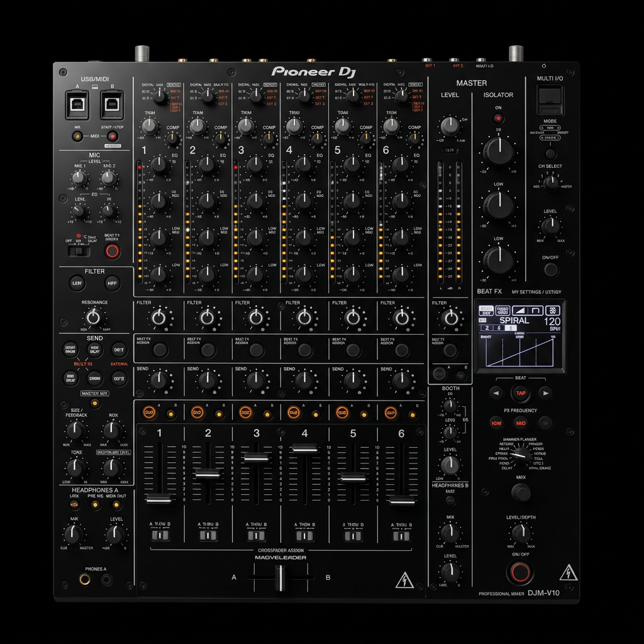Adjust channel 3 SEND knob
The image size is (644, 644).
[255, 380]
